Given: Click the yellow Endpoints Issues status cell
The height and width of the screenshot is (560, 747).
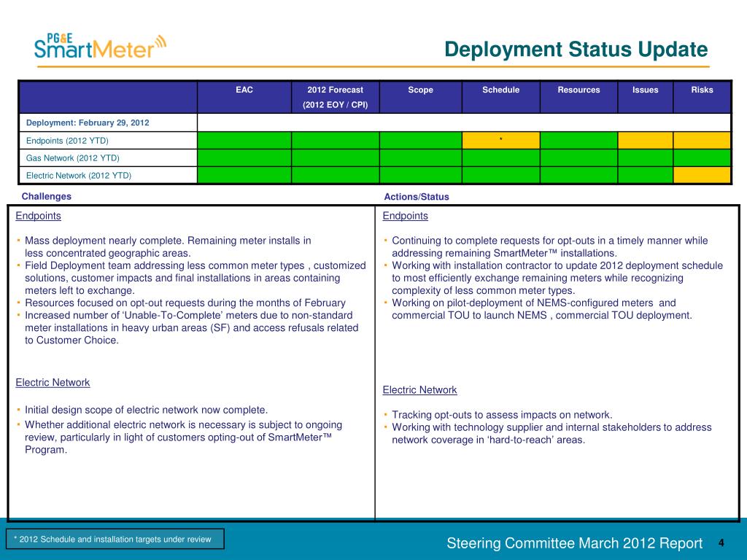Looking at the screenshot, I should point(646,141).
